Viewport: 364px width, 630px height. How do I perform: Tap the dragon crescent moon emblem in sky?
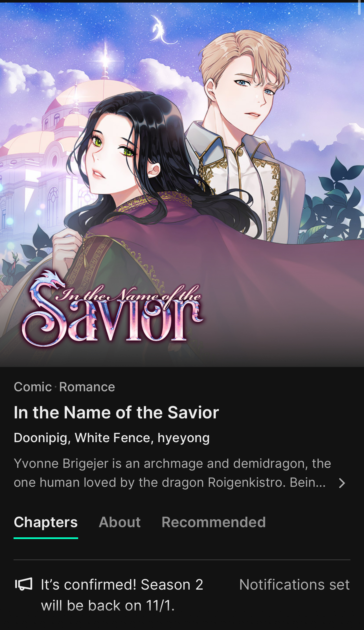point(162,31)
